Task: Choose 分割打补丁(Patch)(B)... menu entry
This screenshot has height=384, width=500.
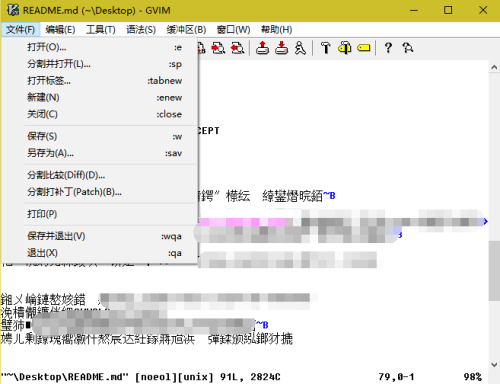Action: (x=99, y=192)
